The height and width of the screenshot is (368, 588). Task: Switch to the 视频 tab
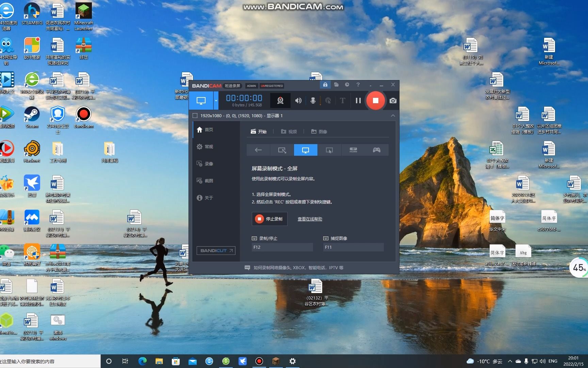[x=289, y=132]
